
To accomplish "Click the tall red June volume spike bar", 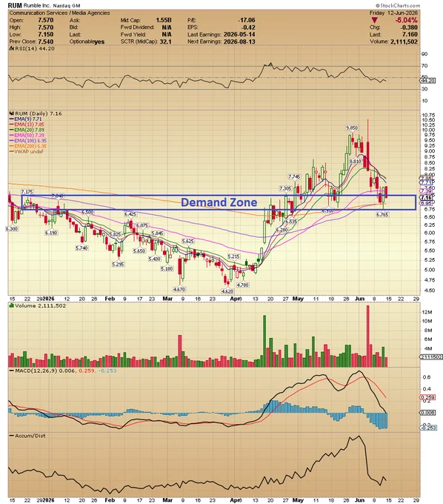I will coord(368,336).
